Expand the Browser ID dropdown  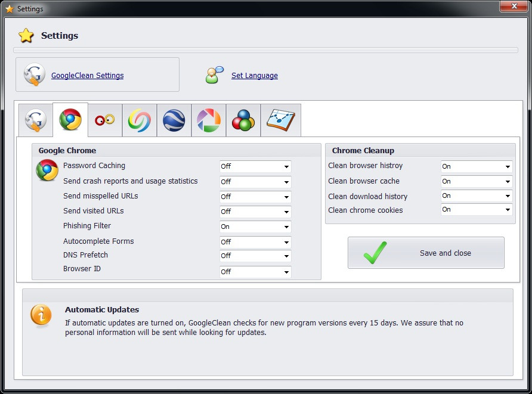[x=255, y=272]
